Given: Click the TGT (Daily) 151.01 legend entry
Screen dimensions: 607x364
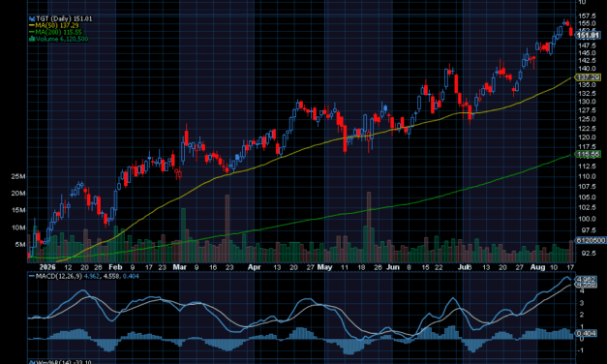Looking at the screenshot, I should [61, 18].
